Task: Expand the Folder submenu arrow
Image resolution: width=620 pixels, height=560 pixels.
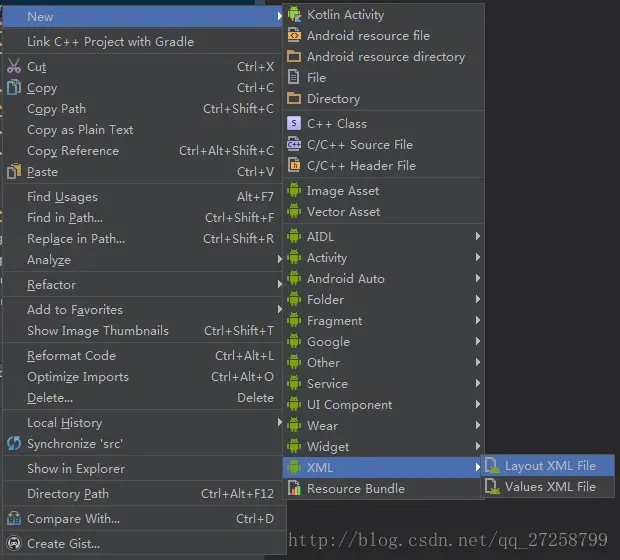Action: (478, 299)
